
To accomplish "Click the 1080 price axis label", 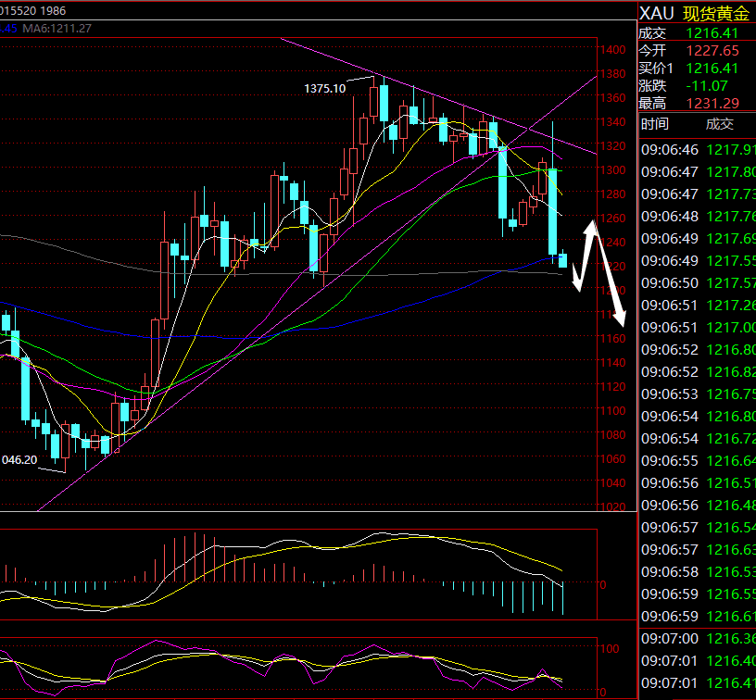I will [612, 435].
